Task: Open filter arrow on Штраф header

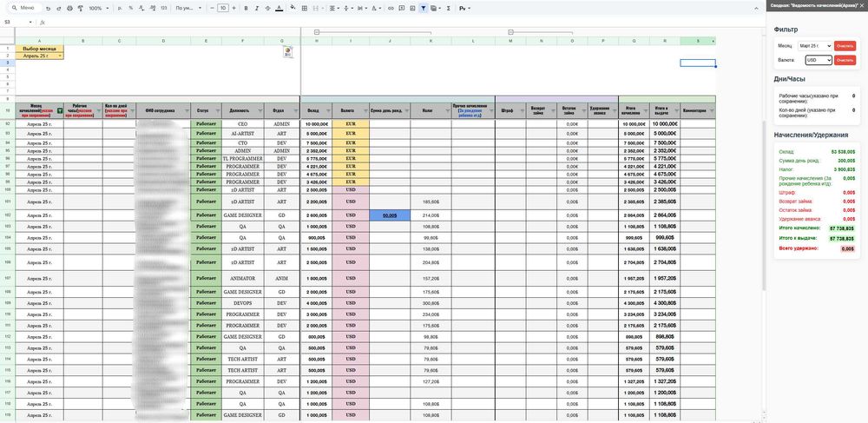Action: [523, 111]
